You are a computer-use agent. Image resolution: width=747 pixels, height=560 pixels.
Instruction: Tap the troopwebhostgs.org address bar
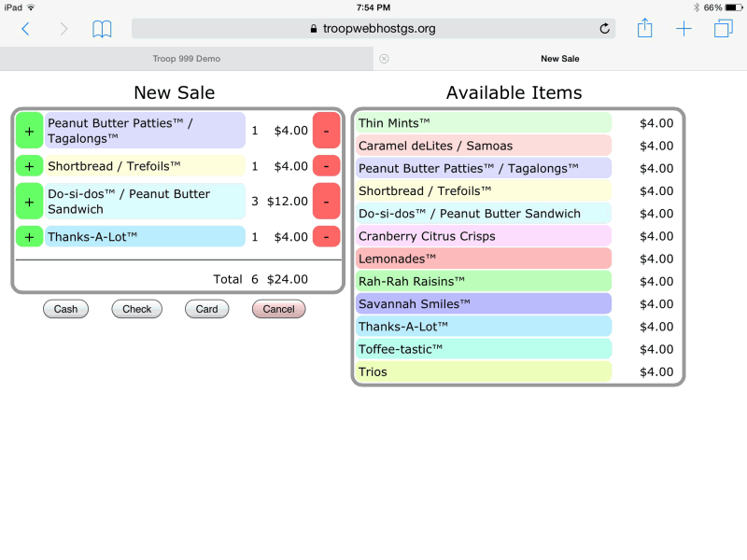tap(373, 29)
